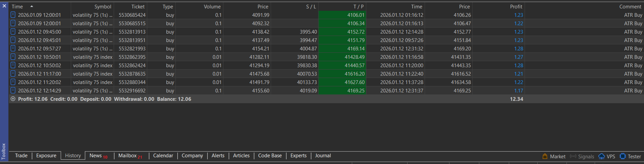Click deal icon for ticket 5532862395
Viewport: 644px width, 164px height.
tap(13, 57)
